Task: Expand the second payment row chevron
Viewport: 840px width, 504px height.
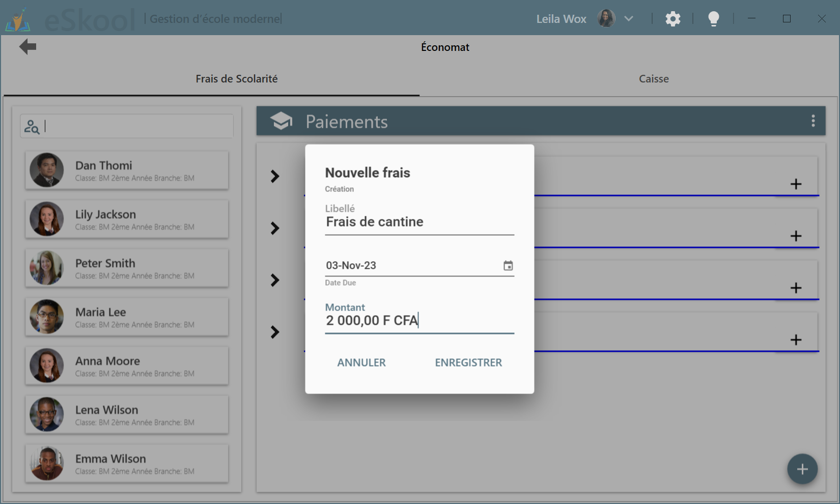Action: pyautogui.click(x=275, y=229)
